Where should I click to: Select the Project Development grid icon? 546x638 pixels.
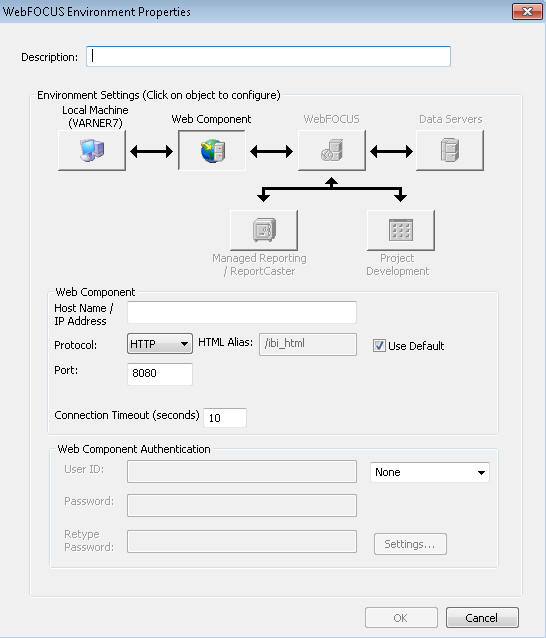[401, 230]
